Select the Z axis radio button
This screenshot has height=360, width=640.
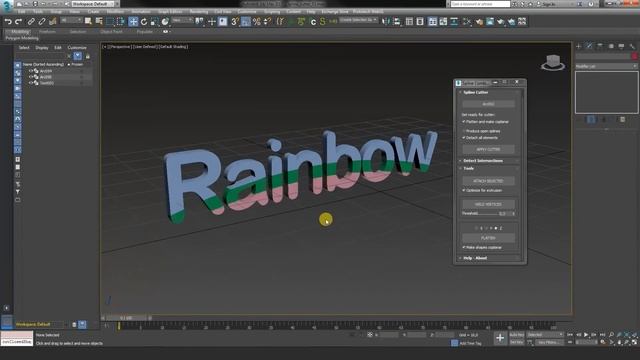click(496, 228)
